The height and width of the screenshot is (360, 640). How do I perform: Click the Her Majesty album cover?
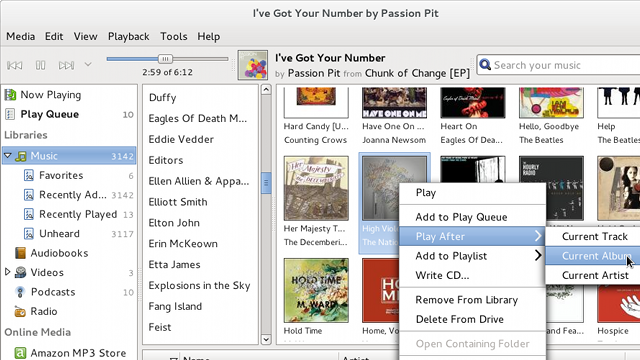click(316, 188)
